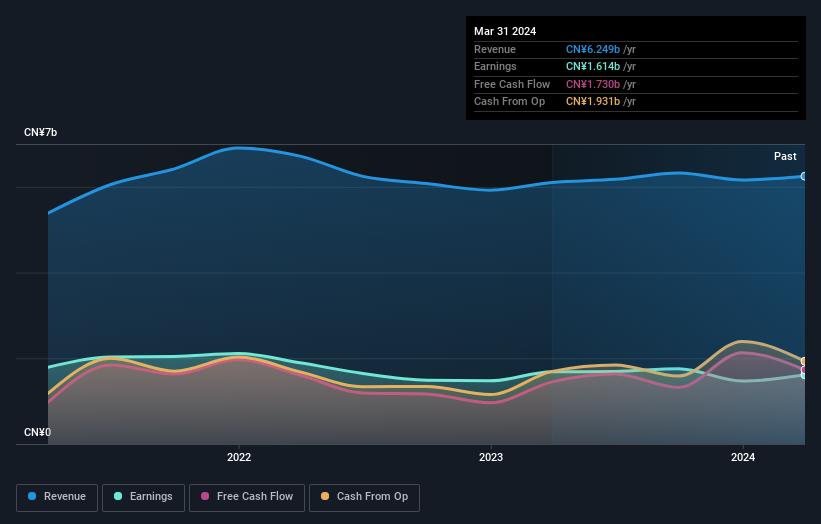
Task: Click the pink Free Cash Flow legend dot
Action: pyautogui.click(x=205, y=496)
